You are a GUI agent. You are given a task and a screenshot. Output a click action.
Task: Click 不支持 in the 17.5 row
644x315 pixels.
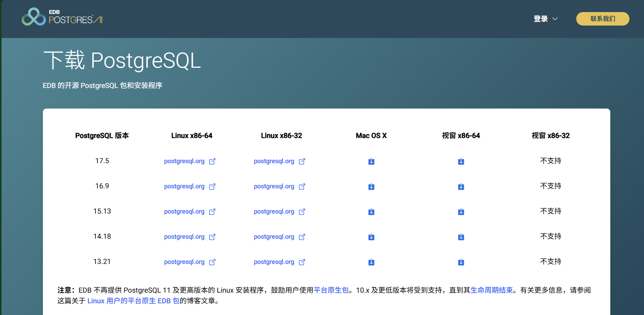point(551,161)
